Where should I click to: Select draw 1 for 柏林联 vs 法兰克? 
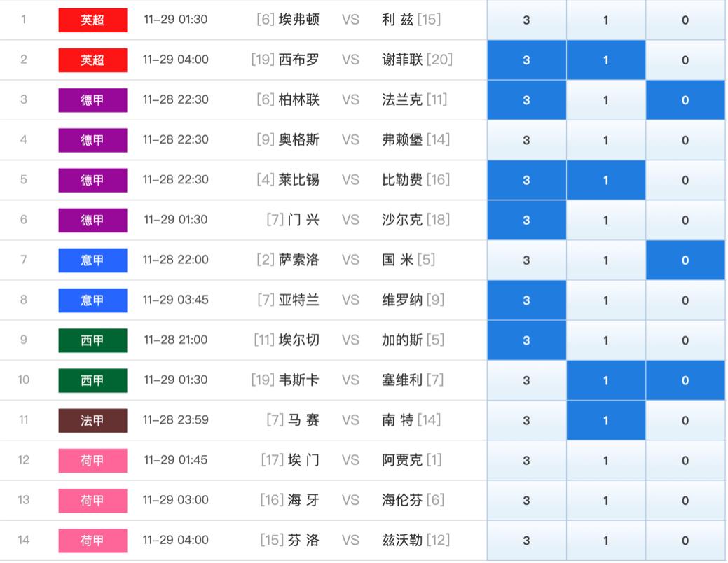606,100
